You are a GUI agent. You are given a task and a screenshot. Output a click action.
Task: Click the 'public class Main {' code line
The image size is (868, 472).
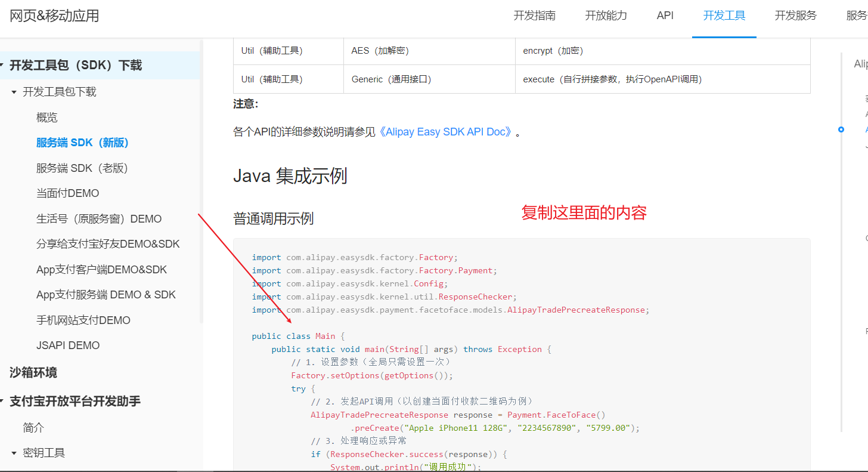(x=298, y=336)
